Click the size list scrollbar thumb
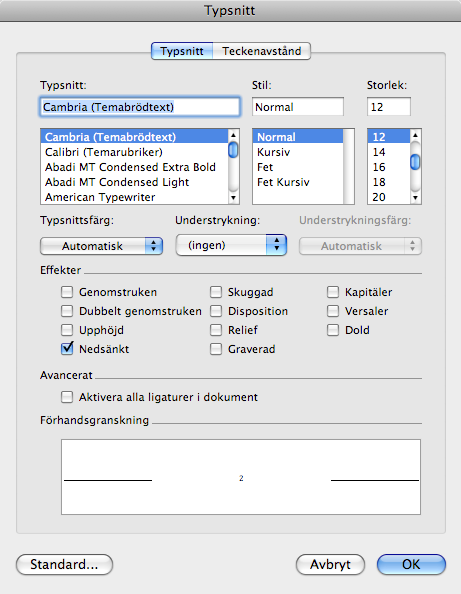Viewport: 461px width, 594px height. point(416,162)
